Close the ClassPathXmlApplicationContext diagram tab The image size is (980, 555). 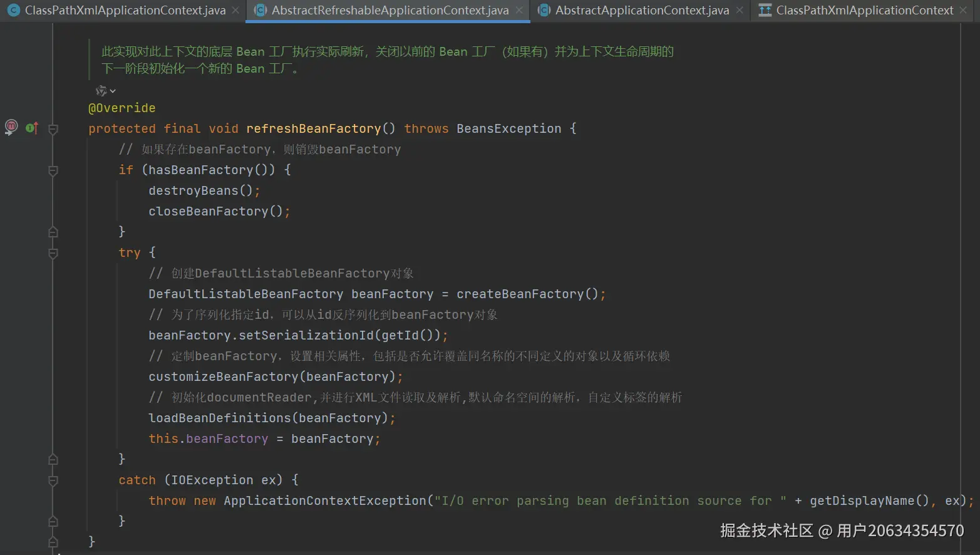click(963, 10)
